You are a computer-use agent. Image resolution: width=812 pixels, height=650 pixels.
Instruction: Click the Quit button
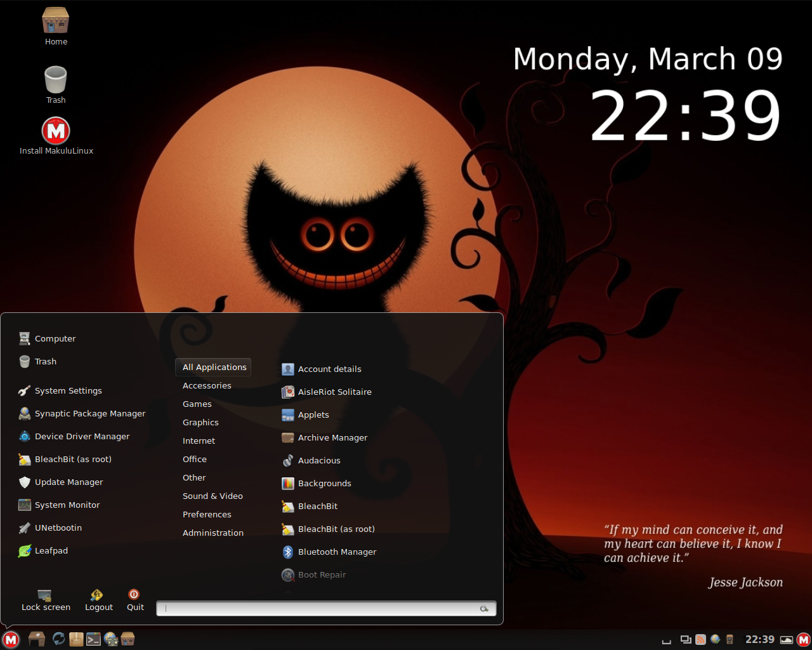pyautogui.click(x=135, y=600)
